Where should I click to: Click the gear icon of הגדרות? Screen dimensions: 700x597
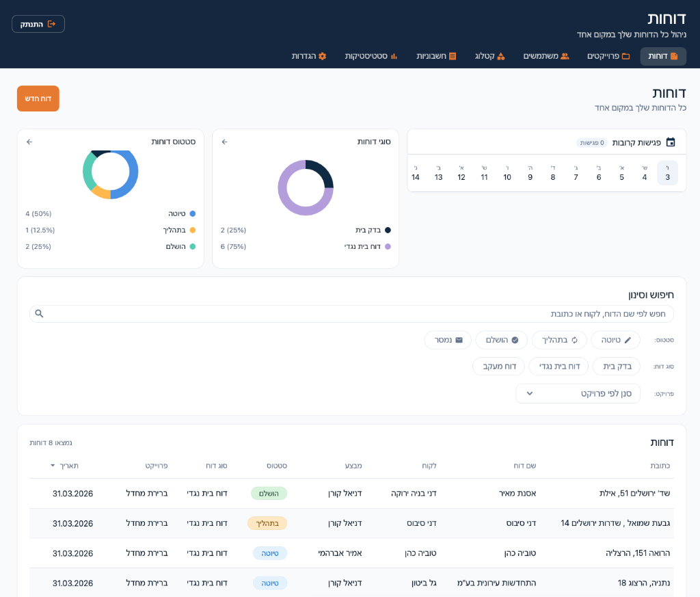tap(323, 56)
